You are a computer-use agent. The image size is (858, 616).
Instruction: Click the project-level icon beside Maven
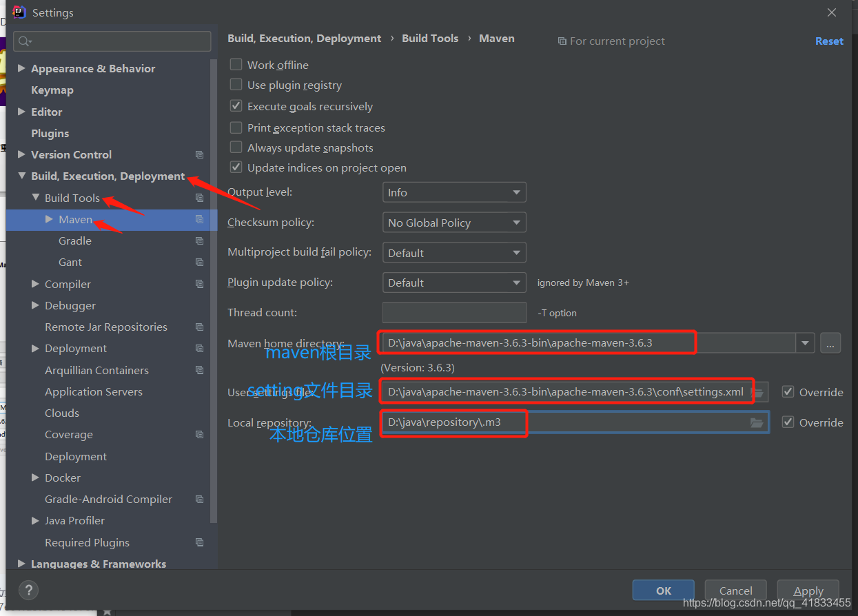[x=199, y=219]
